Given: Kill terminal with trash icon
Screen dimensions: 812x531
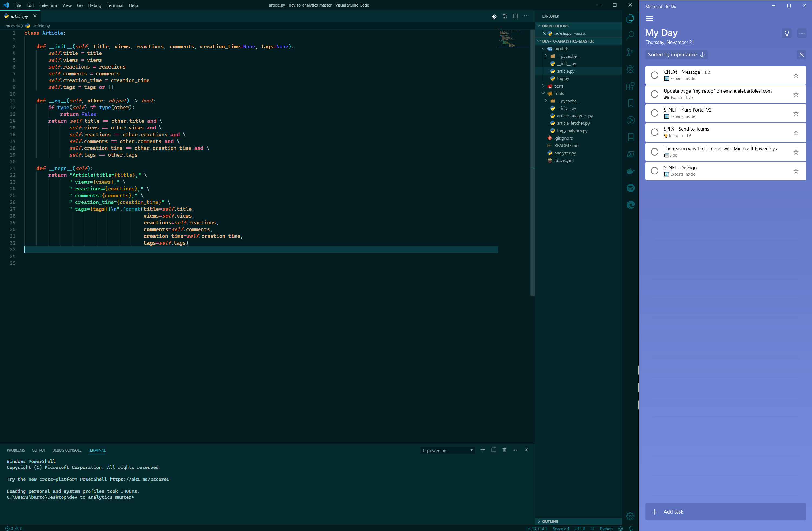Looking at the screenshot, I should [x=504, y=450].
